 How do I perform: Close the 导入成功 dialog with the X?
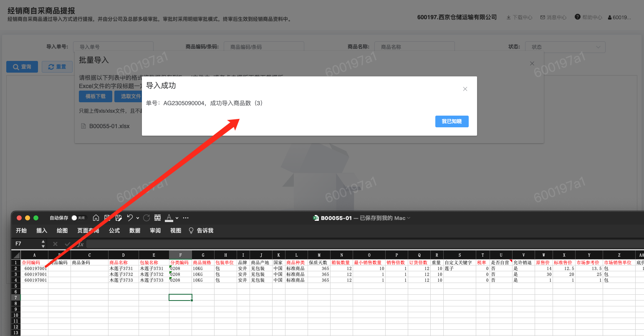point(465,89)
